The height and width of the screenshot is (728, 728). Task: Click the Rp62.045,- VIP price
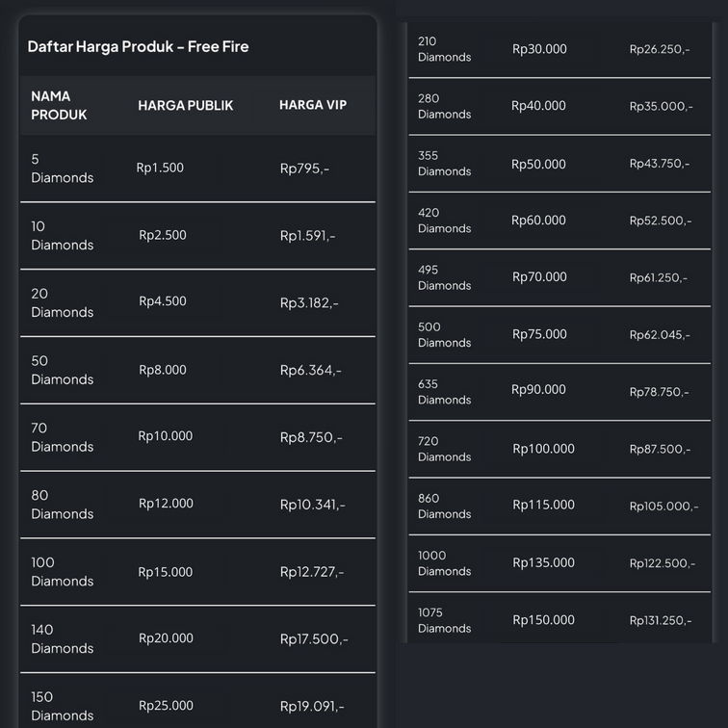pos(660,335)
